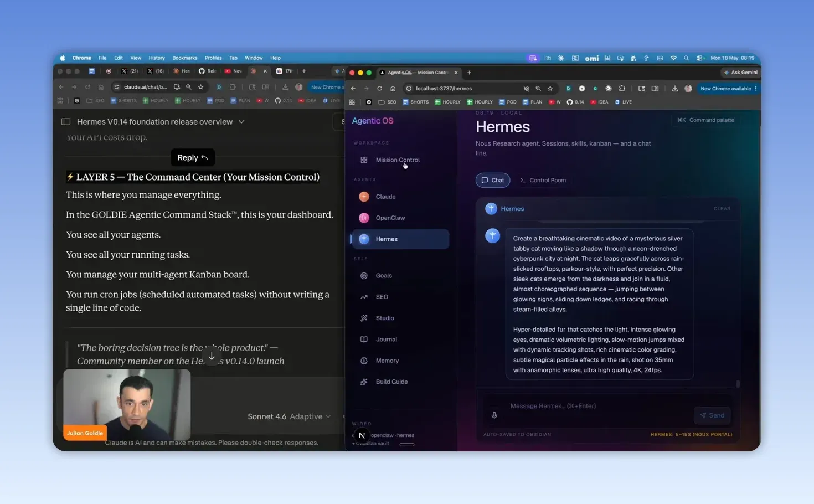
Task: Open the Bookmarks menu
Action: coord(184,58)
